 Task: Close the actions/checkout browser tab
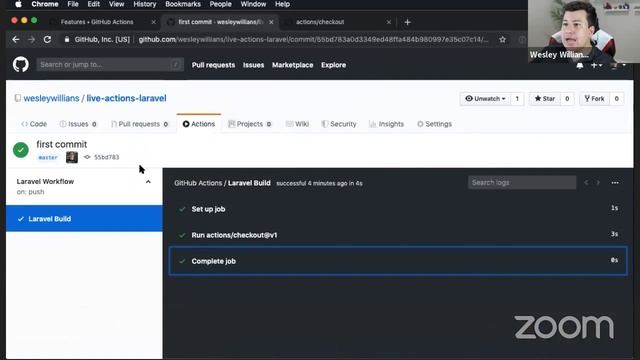(x=389, y=22)
